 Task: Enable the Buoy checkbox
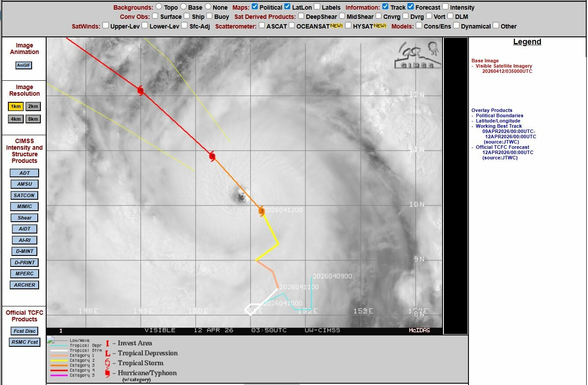coord(210,16)
